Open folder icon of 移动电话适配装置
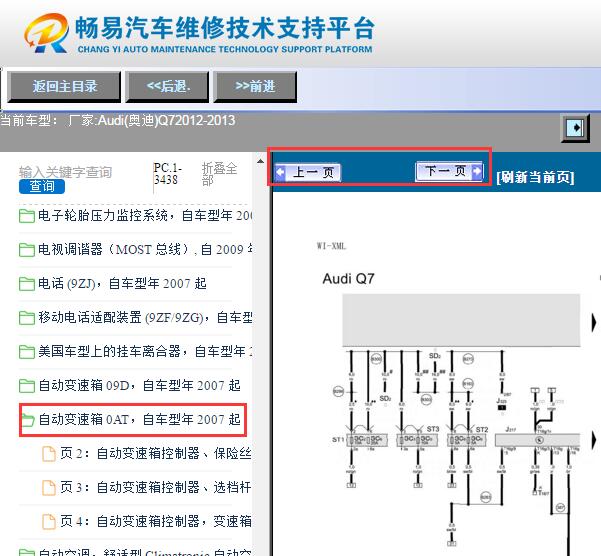Screen dimensions: 601x556 point(27,318)
